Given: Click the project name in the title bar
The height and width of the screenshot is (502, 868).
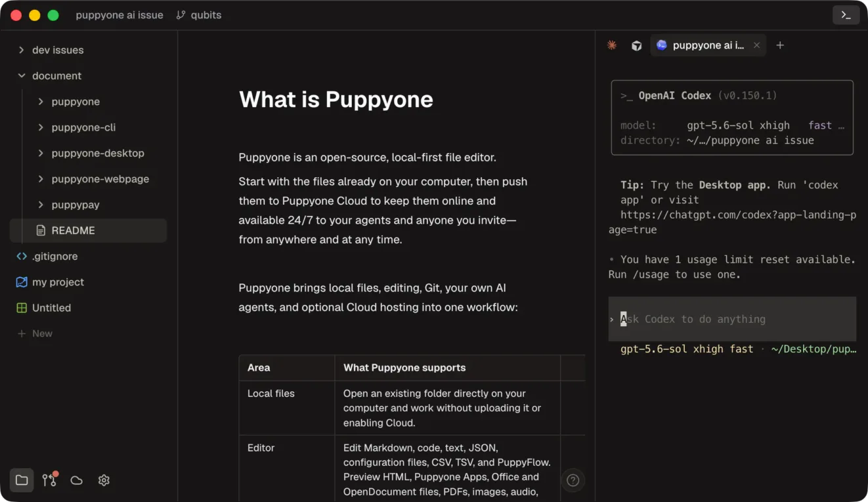Looking at the screenshot, I should [x=119, y=15].
